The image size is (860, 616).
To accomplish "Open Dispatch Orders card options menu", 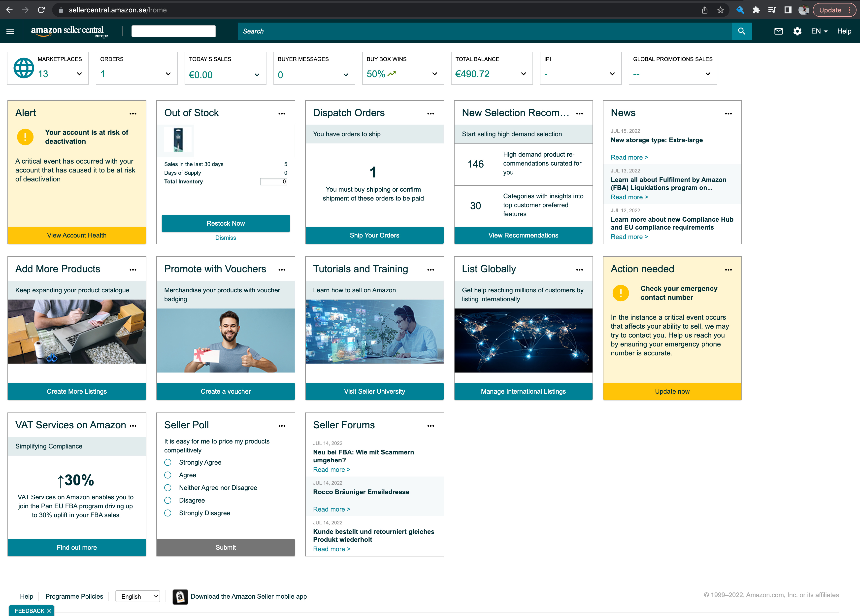I will coord(431,113).
